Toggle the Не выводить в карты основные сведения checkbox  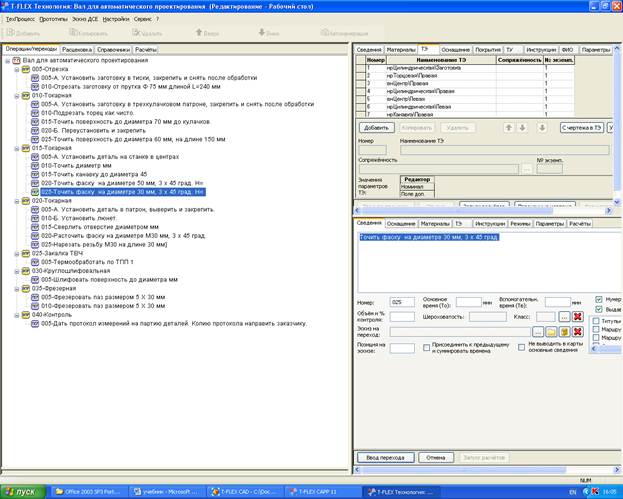[x=521, y=347]
